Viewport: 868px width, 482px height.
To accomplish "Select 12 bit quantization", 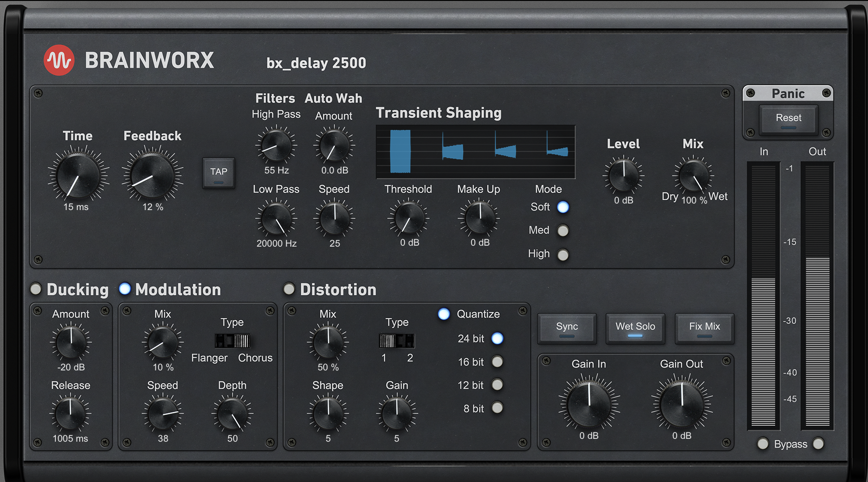I will [497, 384].
